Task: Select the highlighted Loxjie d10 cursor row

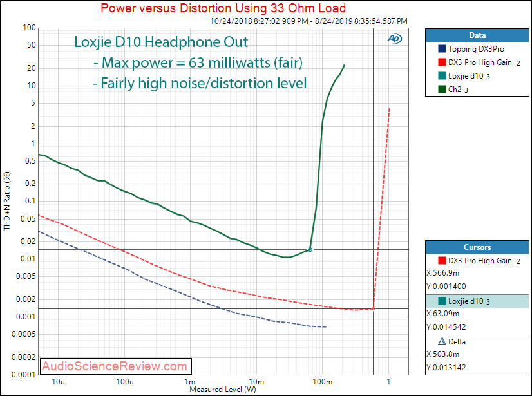Action: [477, 301]
